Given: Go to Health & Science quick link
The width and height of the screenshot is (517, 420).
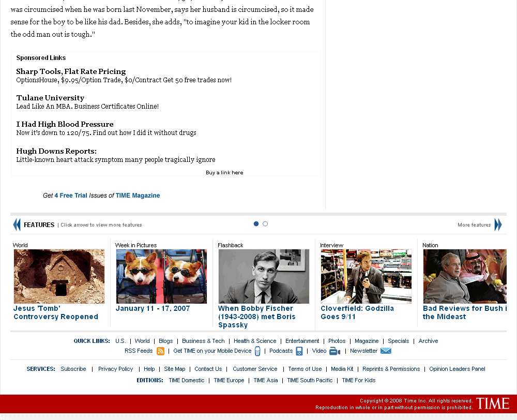Looking at the screenshot, I should tap(255, 341).
